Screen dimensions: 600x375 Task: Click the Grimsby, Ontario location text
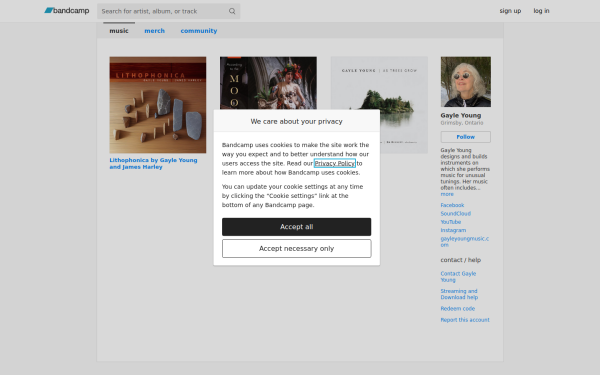pyautogui.click(x=462, y=123)
